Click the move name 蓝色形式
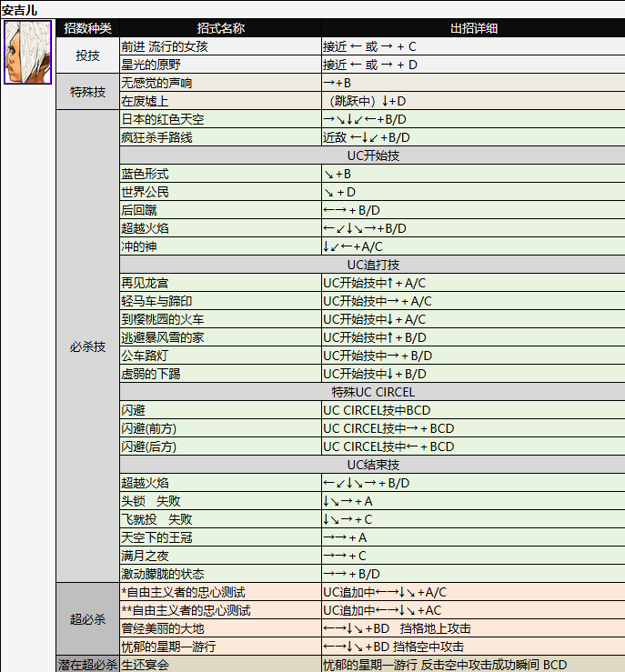Viewport: 625px width, 672px height. point(145,174)
